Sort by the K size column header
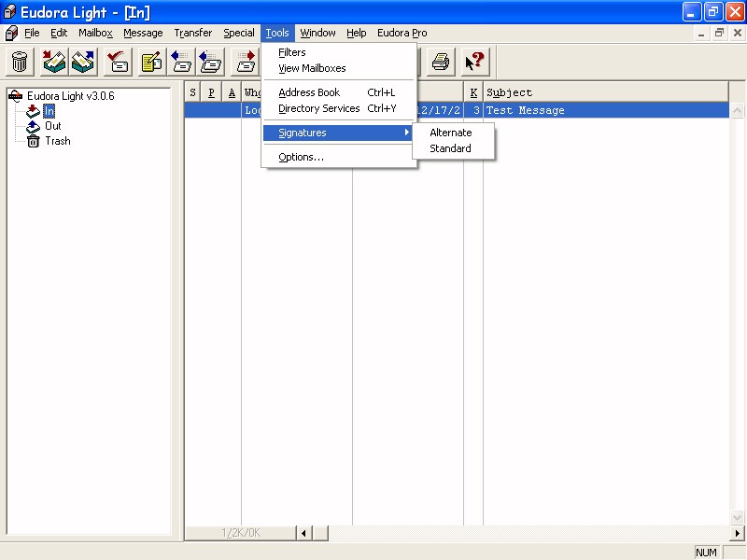Viewport: 747px width, 560px height. (473, 92)
